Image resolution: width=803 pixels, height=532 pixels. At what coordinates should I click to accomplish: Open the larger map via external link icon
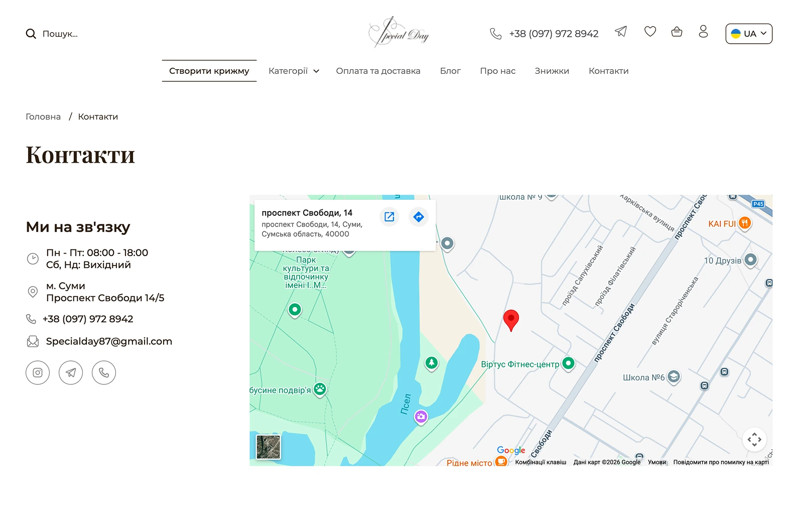point(389,217)
